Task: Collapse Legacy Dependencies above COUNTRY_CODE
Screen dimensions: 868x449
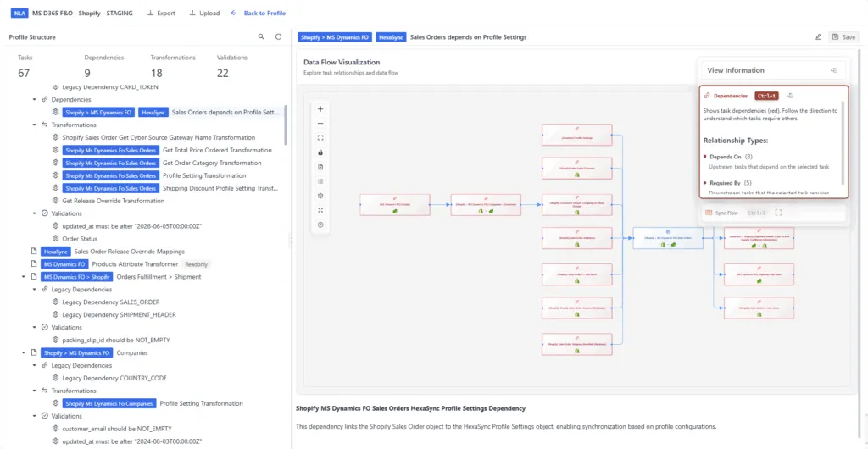Action: tap(34, 365)
